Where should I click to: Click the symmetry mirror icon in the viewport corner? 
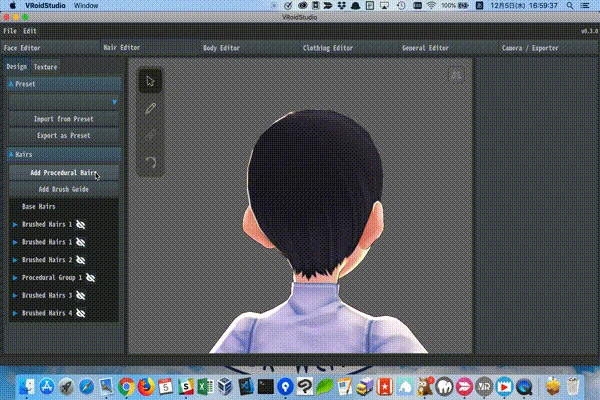click(x=456, y=75)
